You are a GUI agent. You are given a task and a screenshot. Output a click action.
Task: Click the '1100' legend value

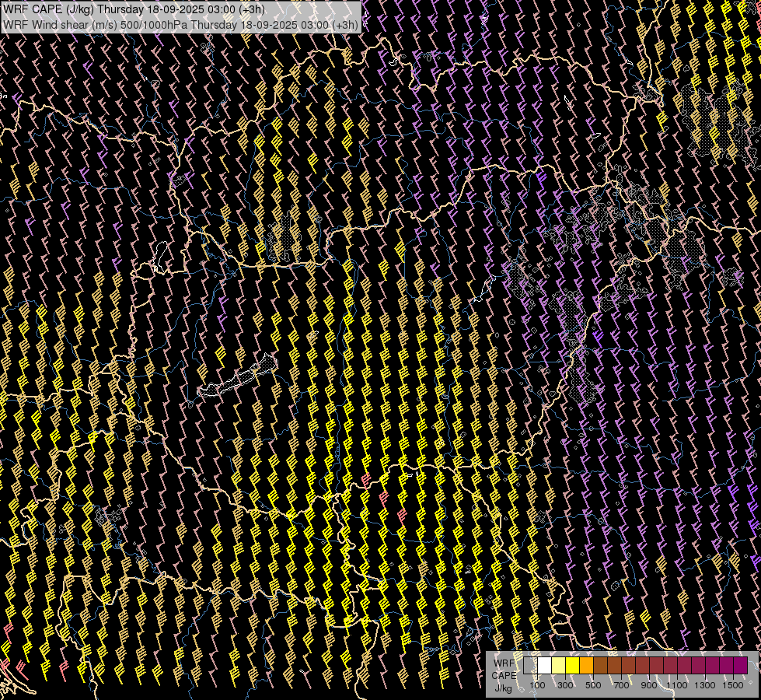coord(677,685)
